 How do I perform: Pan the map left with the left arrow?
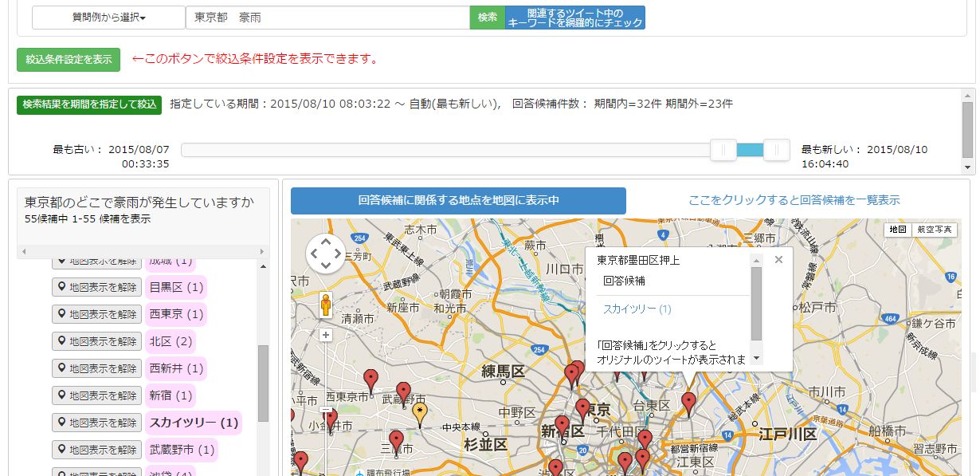[x=314, y=254]
